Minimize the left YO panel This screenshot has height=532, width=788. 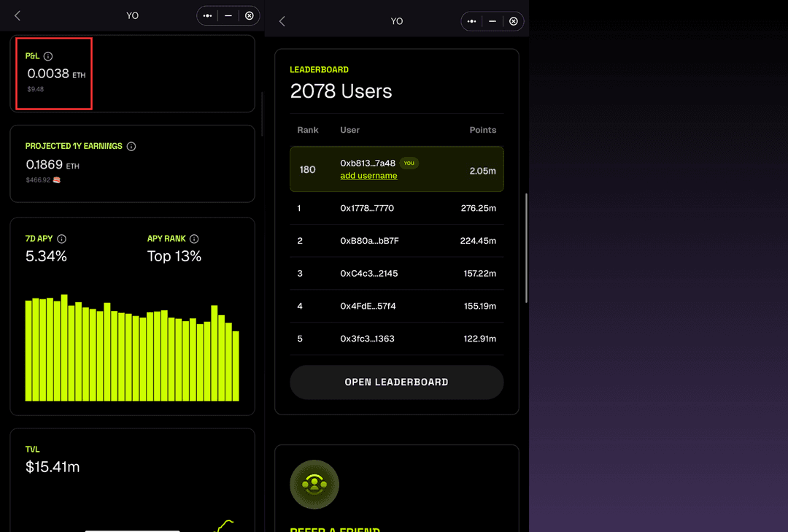tap(228, 15)
